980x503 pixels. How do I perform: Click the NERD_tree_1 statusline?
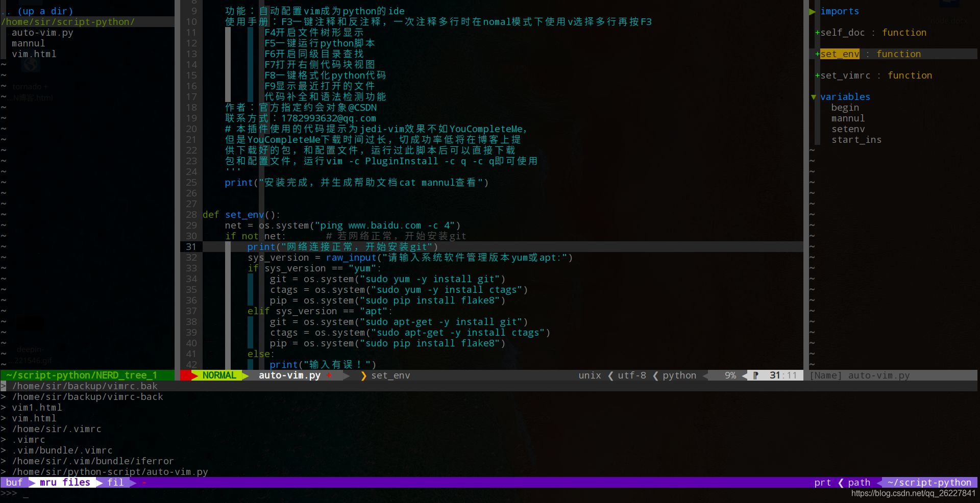pyautogui.click(x=87, y=375)
